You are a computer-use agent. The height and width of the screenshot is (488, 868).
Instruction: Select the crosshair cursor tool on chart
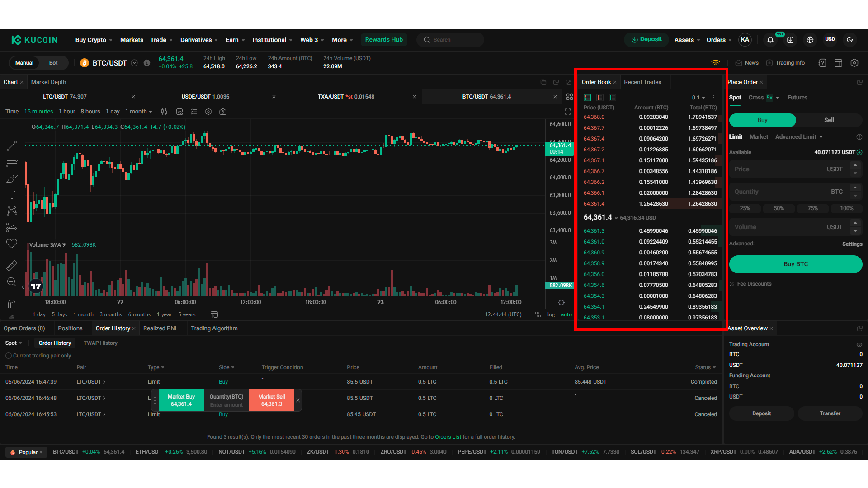coord(12,130)
